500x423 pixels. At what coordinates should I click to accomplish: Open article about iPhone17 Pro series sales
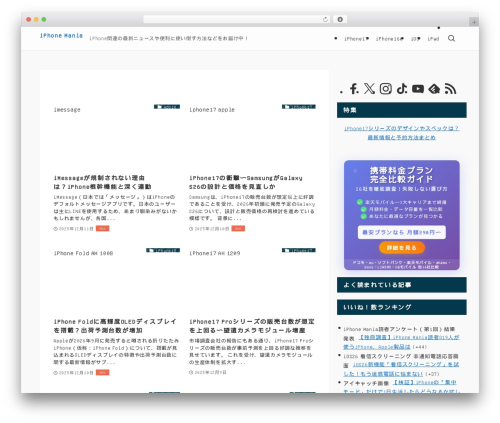(x=252, y=326)
